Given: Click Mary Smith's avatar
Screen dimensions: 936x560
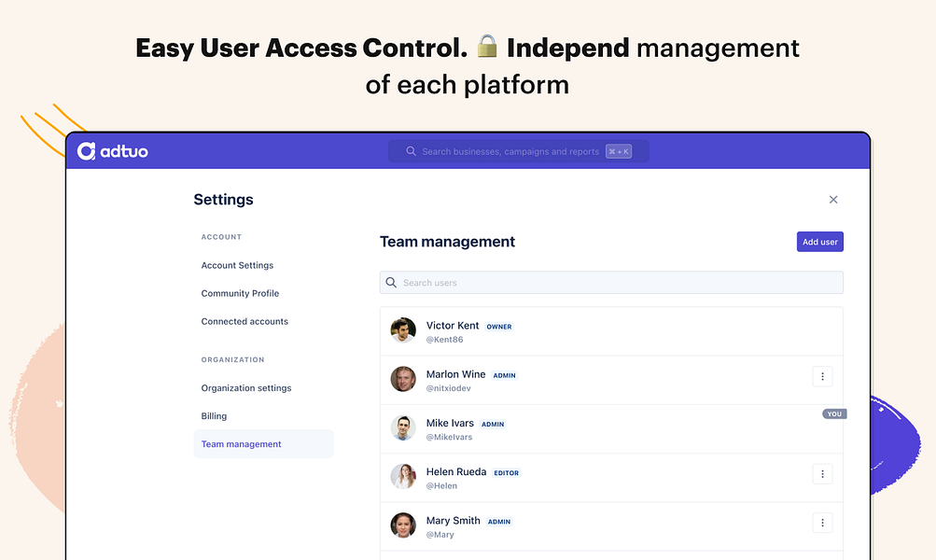Looking at the screenshot, I should (403, 525).
